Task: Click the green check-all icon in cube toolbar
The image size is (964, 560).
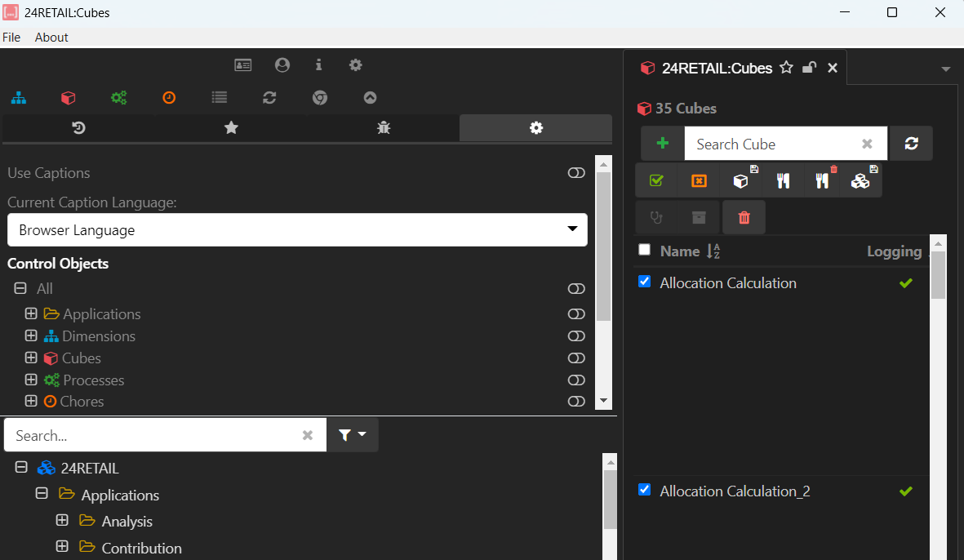Action: pos(656,180)
